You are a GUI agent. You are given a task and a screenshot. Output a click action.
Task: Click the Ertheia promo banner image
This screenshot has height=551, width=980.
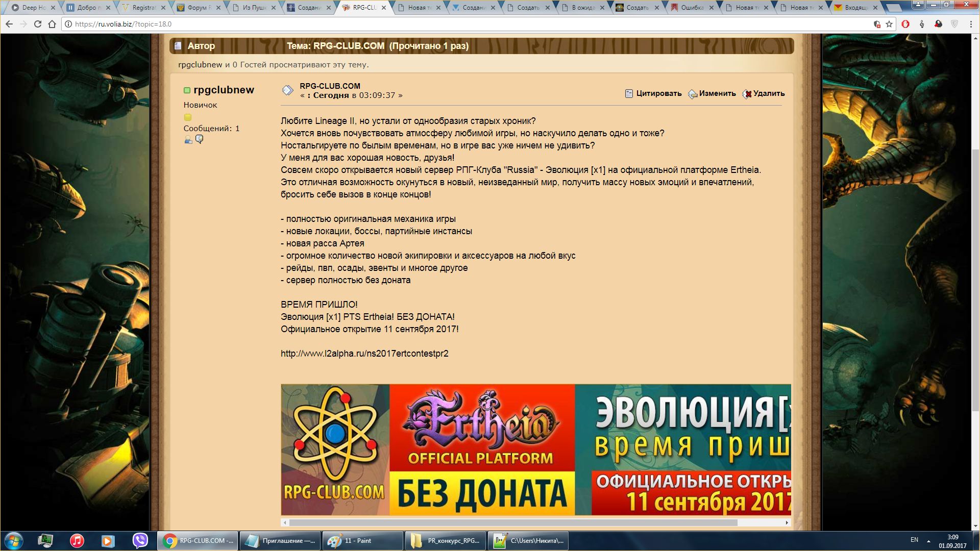[x=536, y=449]
